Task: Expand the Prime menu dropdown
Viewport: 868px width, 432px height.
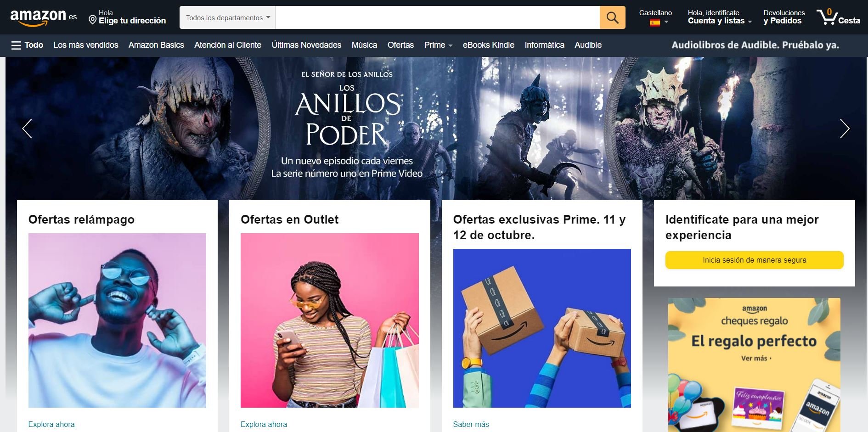Action: coord(438,45)
